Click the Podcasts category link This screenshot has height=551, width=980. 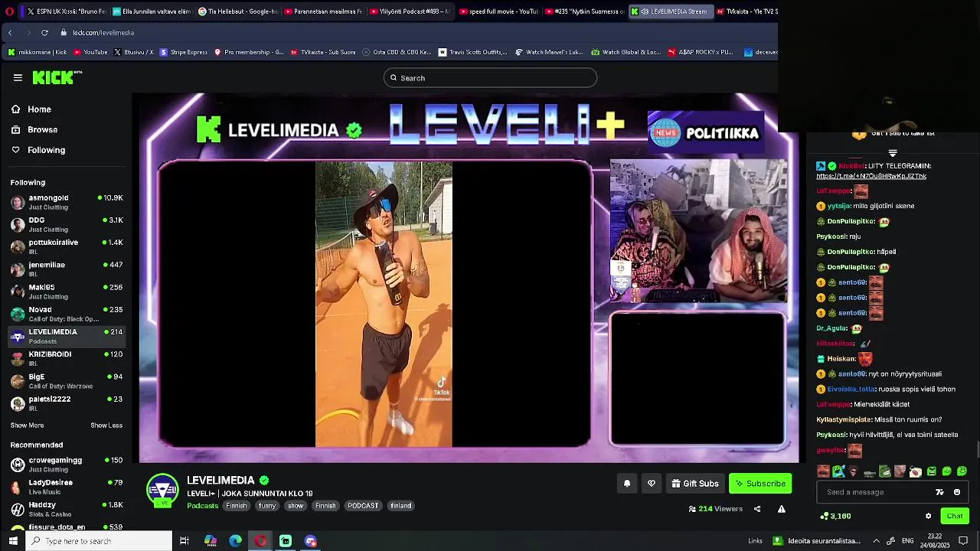203,506
